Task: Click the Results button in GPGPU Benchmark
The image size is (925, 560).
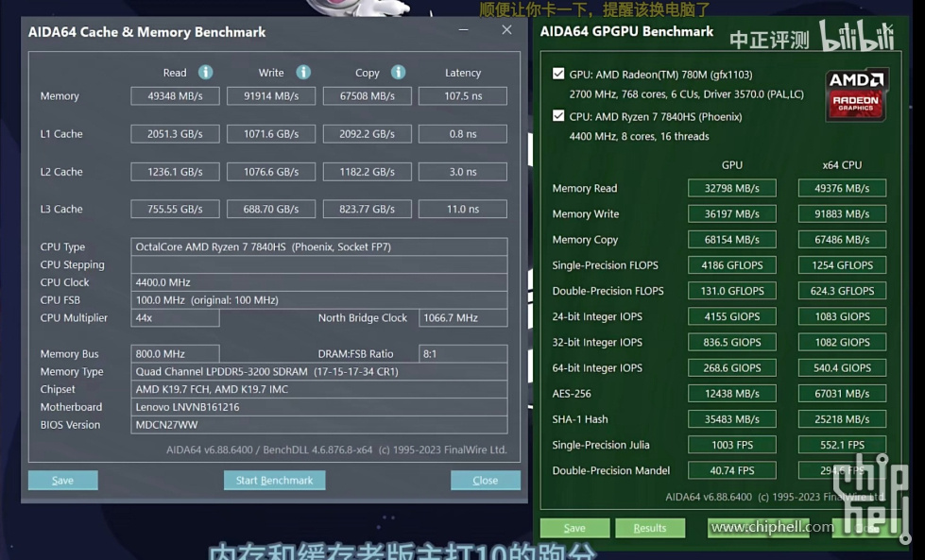Action: pyautogui.click(x=649, y=528)
